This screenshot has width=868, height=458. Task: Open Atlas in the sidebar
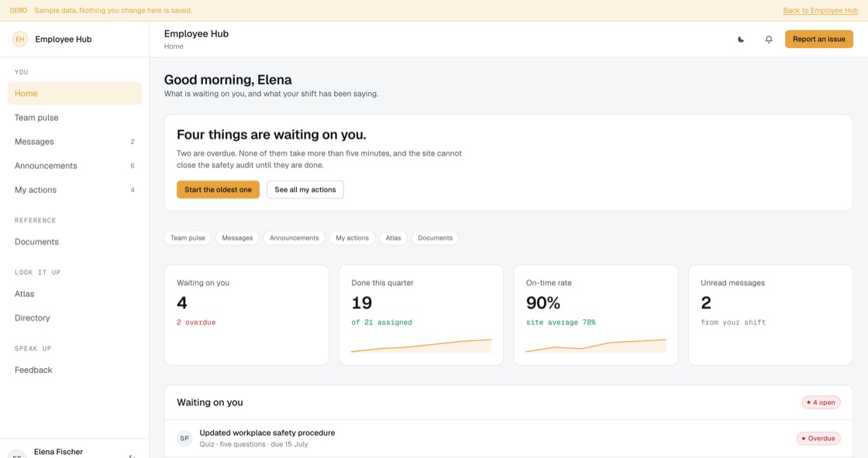click(x=74, y=294)
